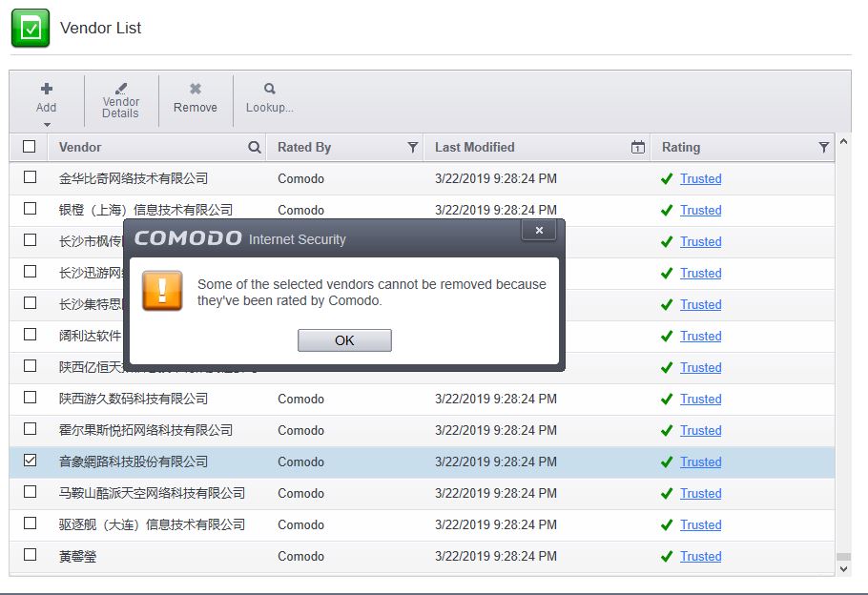
Task: Click green checkmark icon in 驱逐舰（大连）信息技术有限公司 row
Action: point(667,524)
